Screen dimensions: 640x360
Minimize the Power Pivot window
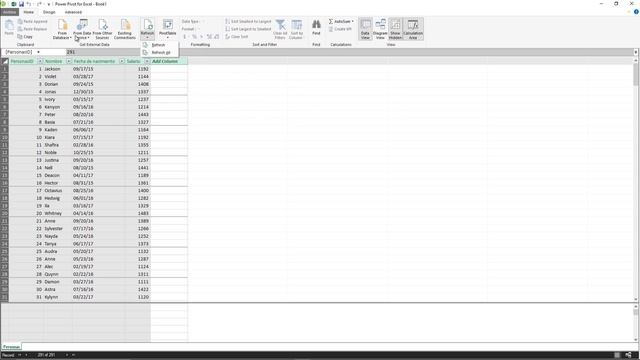tap(602, 4)
